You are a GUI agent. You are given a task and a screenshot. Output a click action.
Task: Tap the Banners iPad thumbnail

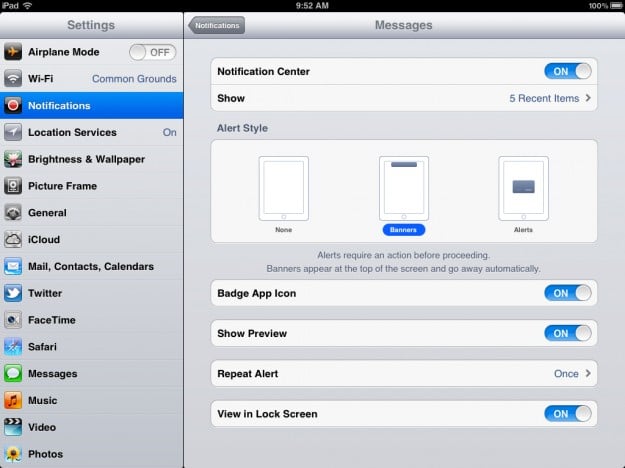[404, 188]
